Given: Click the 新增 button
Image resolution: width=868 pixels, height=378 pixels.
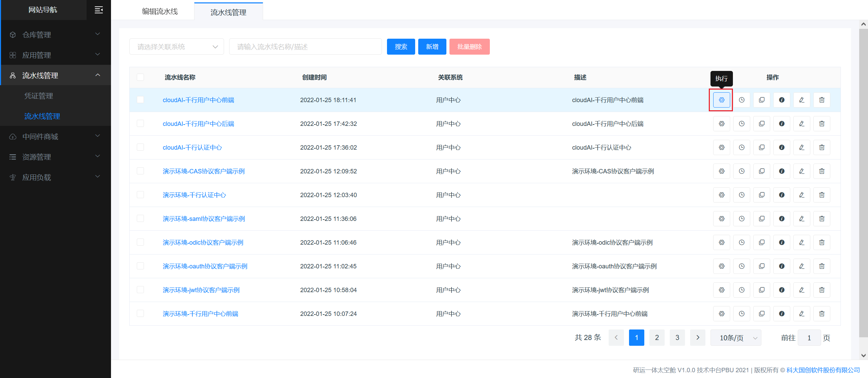Looking at the screenshot, I should tap(432, 46).
